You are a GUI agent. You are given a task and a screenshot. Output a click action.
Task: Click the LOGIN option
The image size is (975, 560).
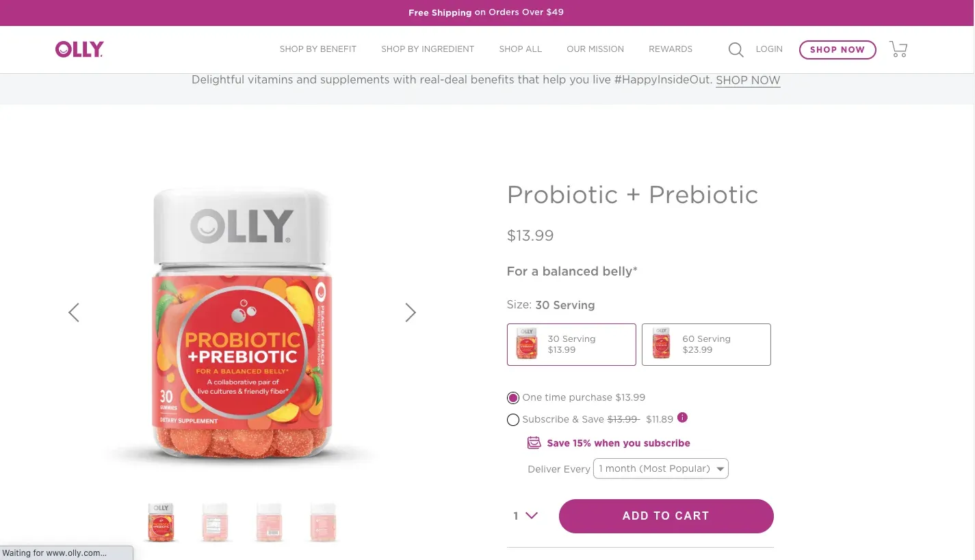coord(769,49)
